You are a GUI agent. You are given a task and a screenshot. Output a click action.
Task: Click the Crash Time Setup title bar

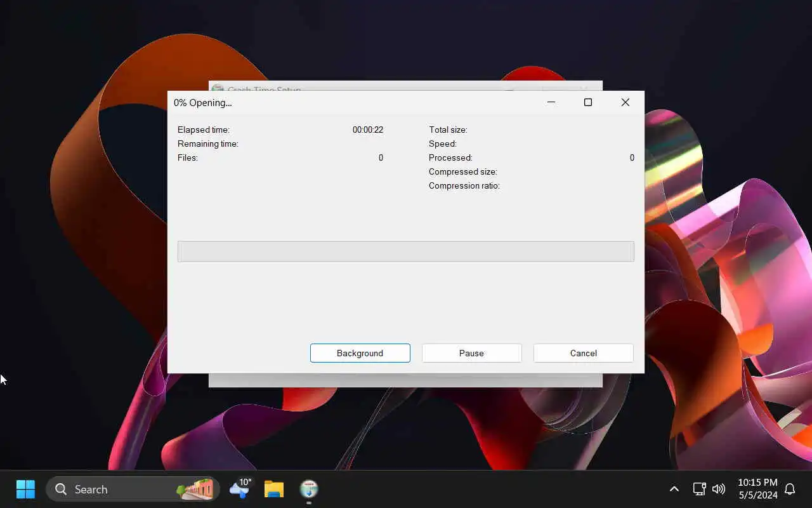click(405, 86)
